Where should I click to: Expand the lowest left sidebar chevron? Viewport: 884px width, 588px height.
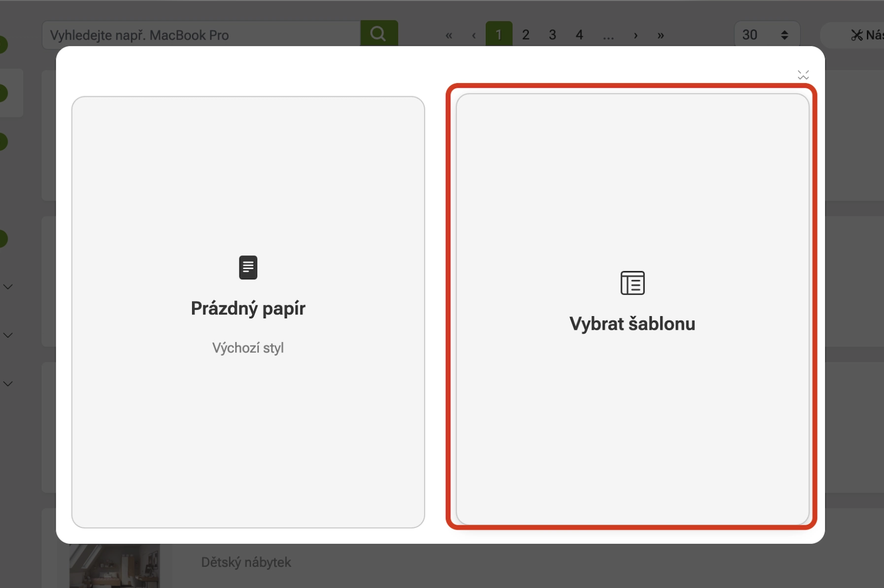click(8, 384)
